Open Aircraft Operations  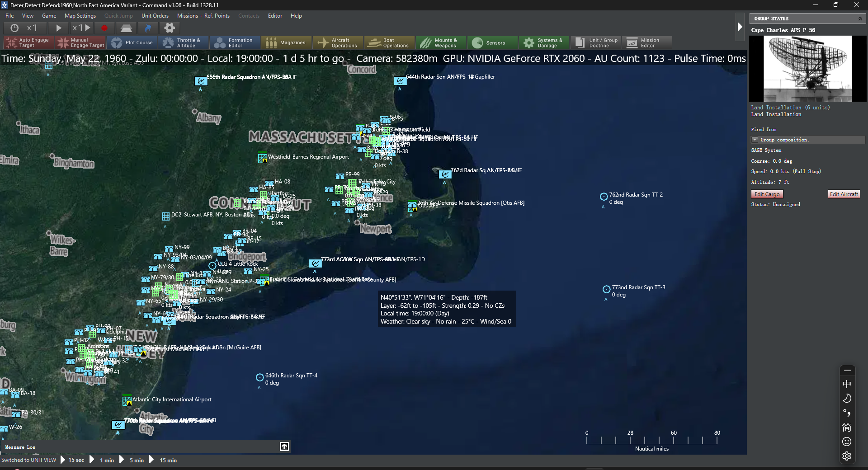point(338,43)
